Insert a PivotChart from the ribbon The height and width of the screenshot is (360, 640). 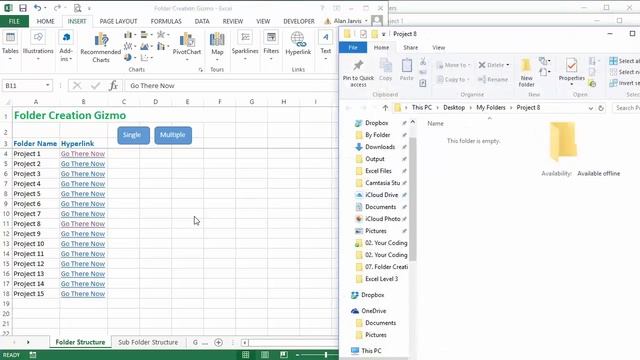[x=187, y=47]
